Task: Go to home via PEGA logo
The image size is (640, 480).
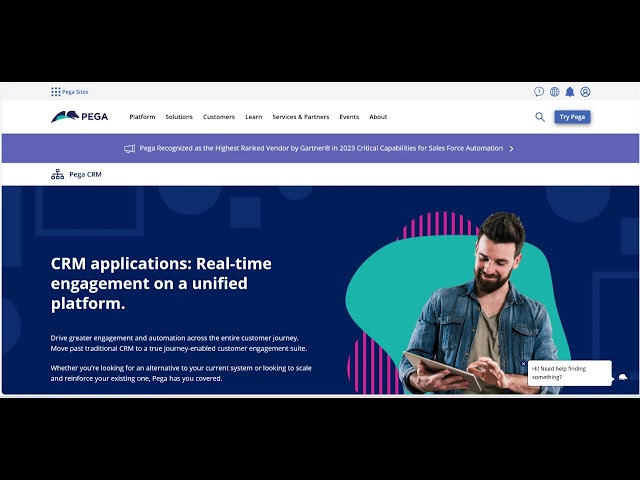Action: pyautogui.click(x=80, y=117)
